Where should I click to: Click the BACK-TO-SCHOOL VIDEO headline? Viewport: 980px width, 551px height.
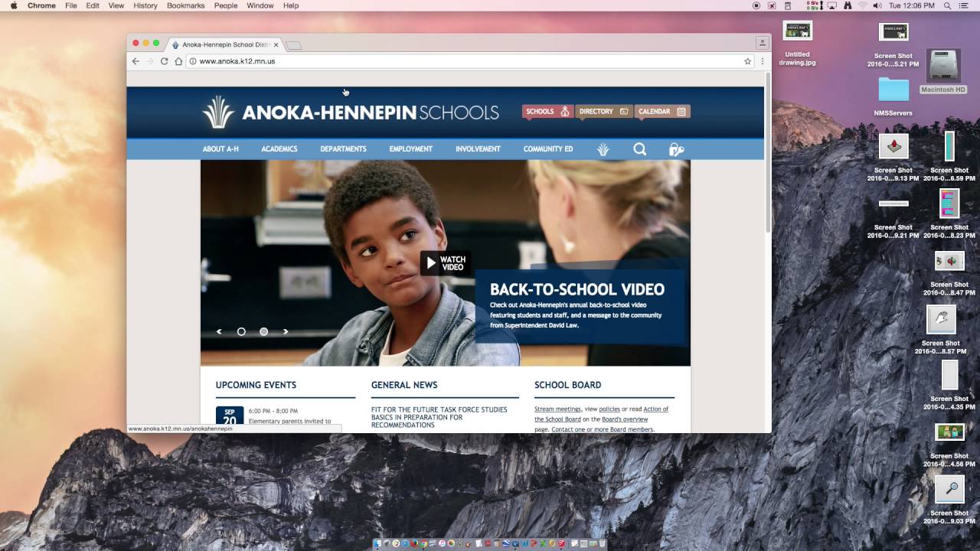coord(577,289)
